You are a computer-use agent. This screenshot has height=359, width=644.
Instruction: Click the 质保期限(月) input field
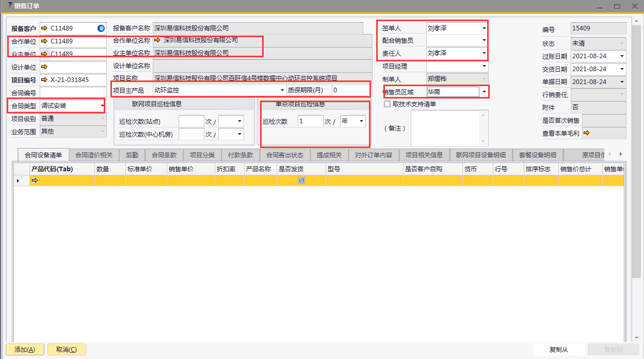350,90
